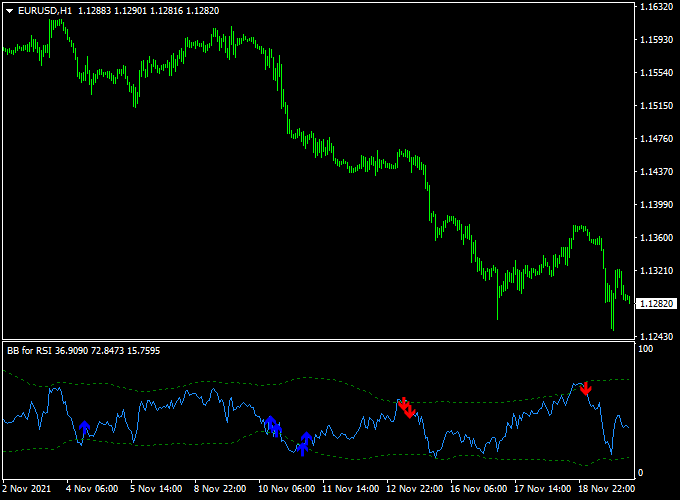The width and height of the screenshot is (680, 500).
Task: Select the red sell arrow near 18 Nov
Action: point(586,389)
